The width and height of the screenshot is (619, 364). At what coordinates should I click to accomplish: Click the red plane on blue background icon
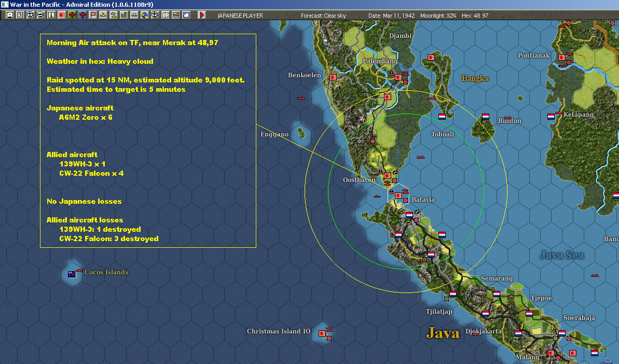(x=82, y=15)
